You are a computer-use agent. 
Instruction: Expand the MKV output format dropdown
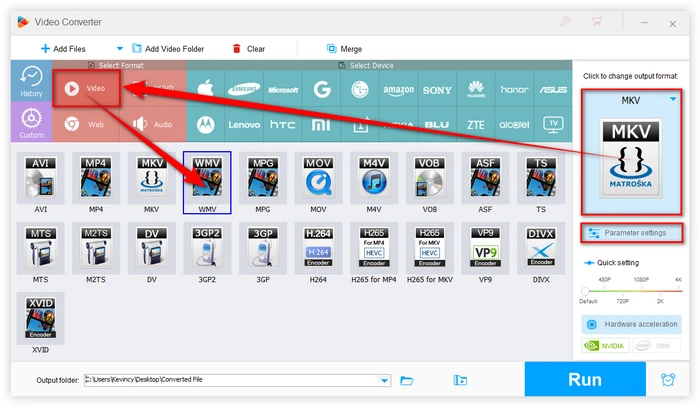(673, 100)
